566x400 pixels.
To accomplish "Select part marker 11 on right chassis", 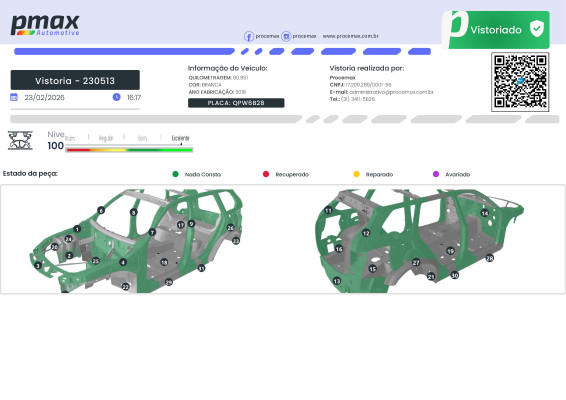I will point(328,210).
